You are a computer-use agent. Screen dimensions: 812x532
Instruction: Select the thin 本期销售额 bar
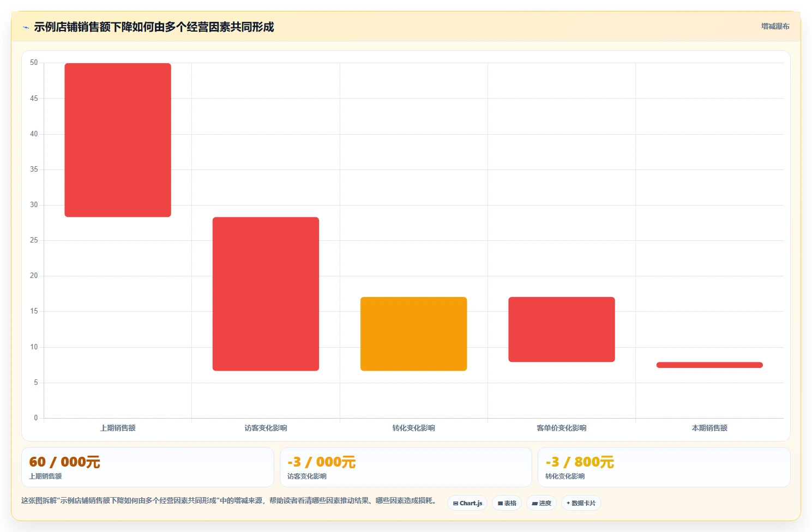(x=709, y=365)
